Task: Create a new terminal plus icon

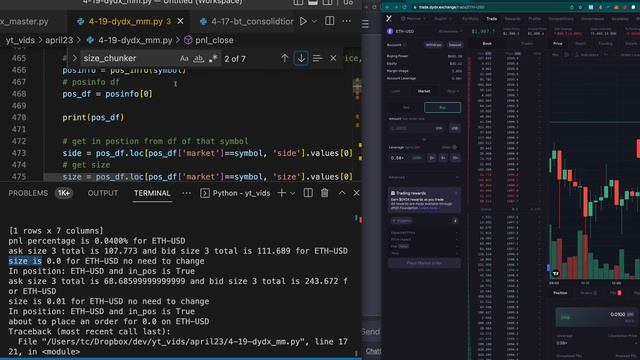Action: pos(281,193)
